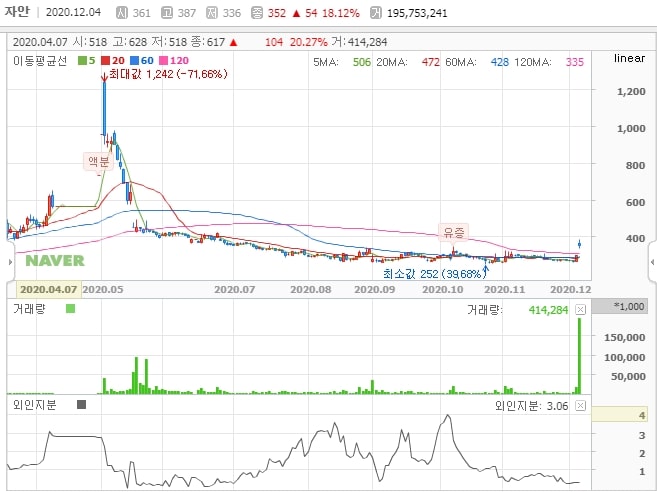This screenshot has width=657, height=492.
Task: Click the 2020.11 axis date label
Action: coord(504,290)
